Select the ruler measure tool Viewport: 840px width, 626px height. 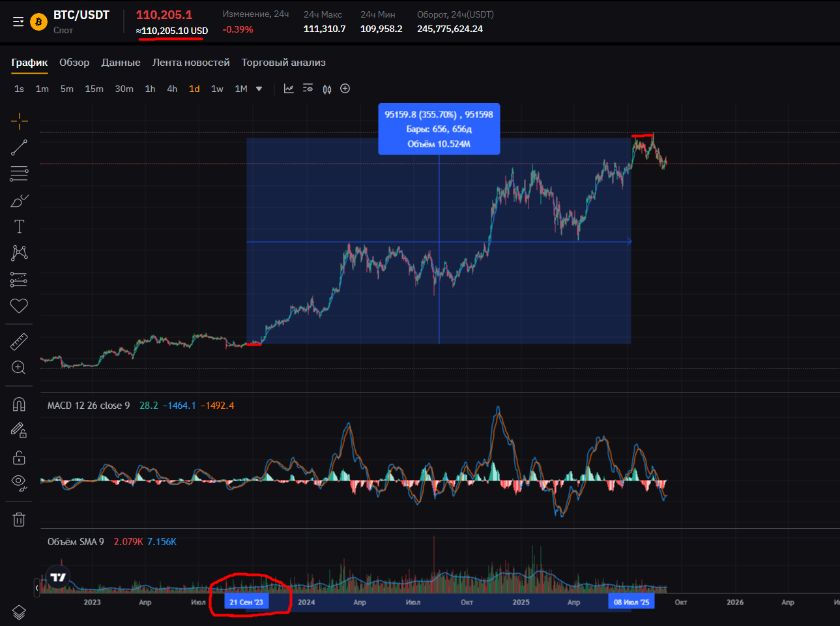click(x=19, y=341)
